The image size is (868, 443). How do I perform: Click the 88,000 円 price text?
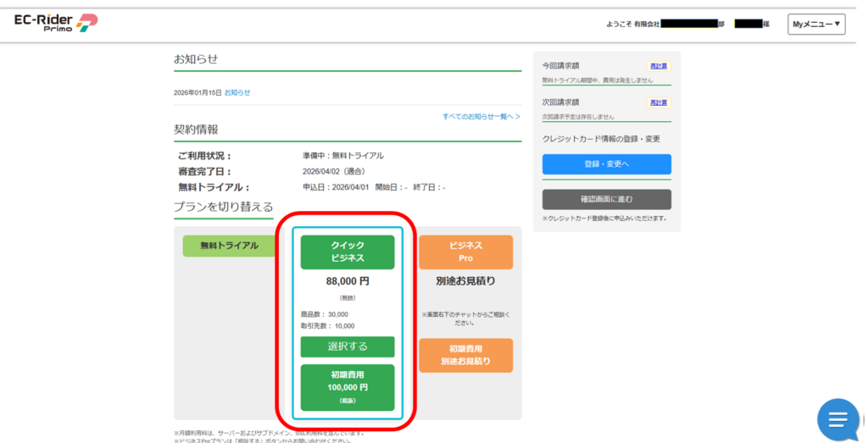[348, 280]
